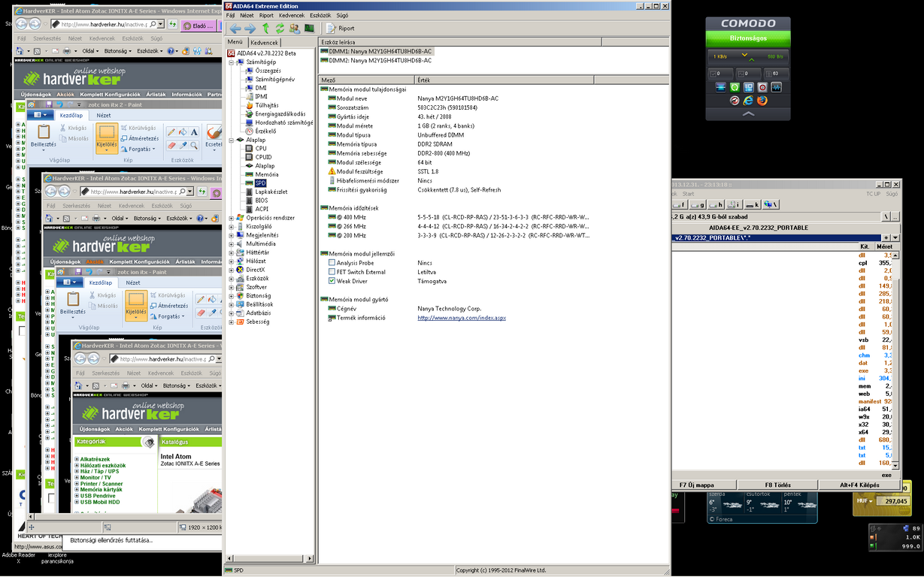
Task: Select the Lapkakészlet tree item
Action: [271, 192]
